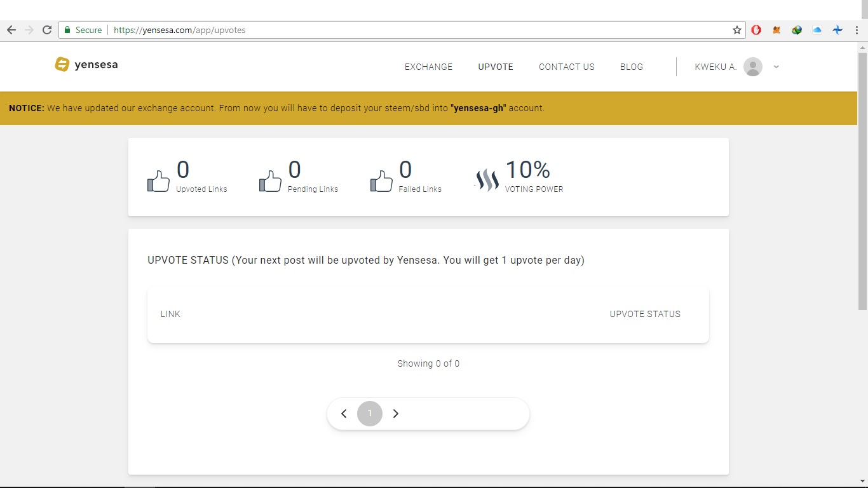The image size is (868, 488).
Task: Click the 'Failed Links' label
Action: tap(420, 189)
